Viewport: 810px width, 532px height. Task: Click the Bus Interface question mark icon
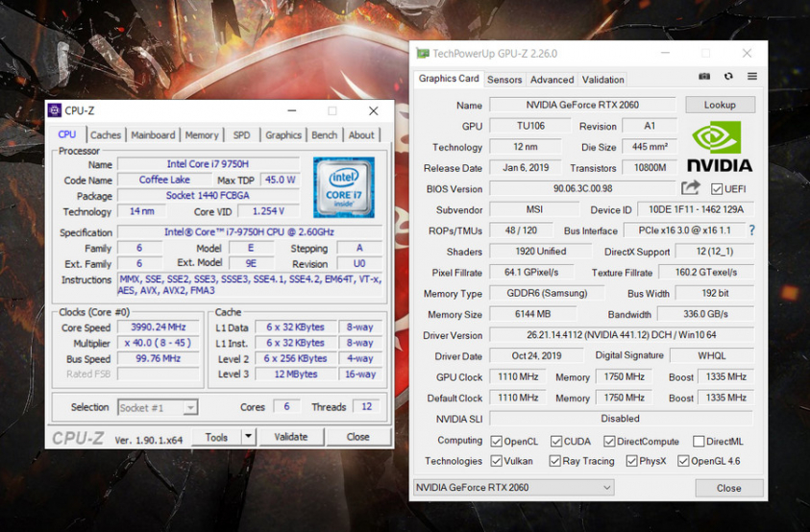click(x=751, y=230)
